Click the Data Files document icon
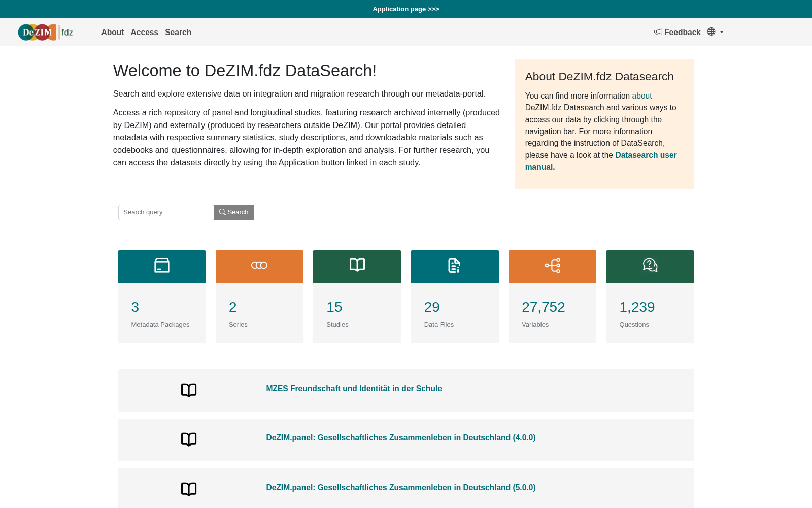Viewport: 812px width, 508px height. (x=455, y=265)
